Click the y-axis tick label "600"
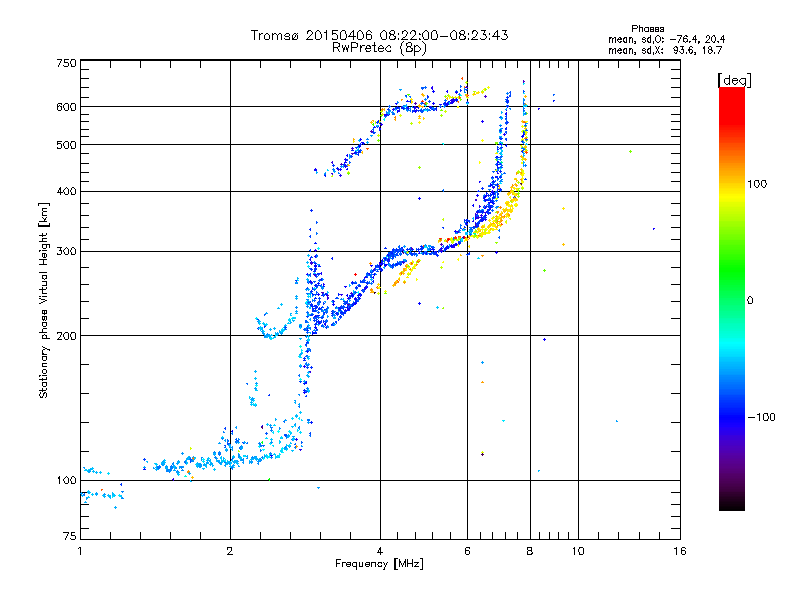The width and height of the screenshot is (800, 600). (66, 107)
